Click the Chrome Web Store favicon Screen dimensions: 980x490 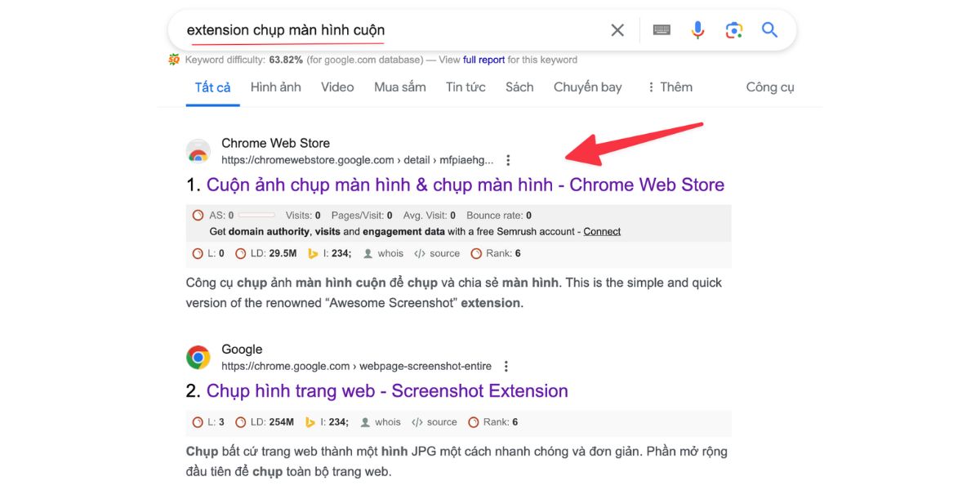pyautogui.click(x=198, y=151)
